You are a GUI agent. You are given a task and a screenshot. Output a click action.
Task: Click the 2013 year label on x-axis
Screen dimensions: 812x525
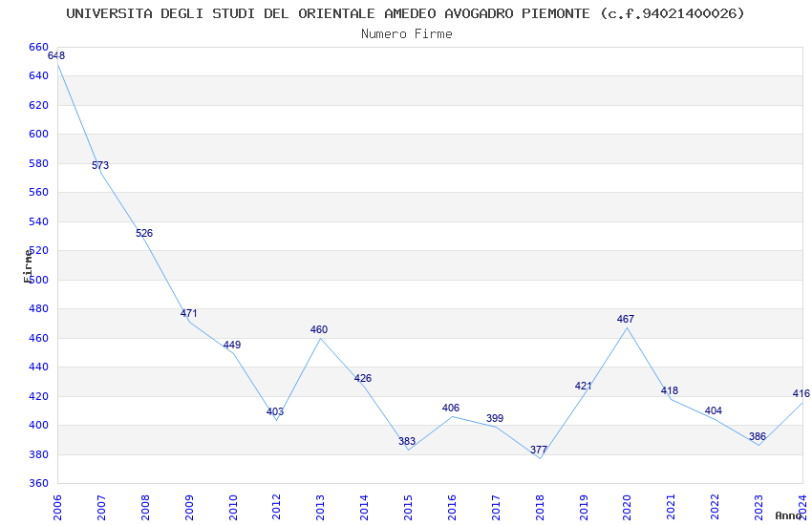pyautogui.click(x=321, y=507)
